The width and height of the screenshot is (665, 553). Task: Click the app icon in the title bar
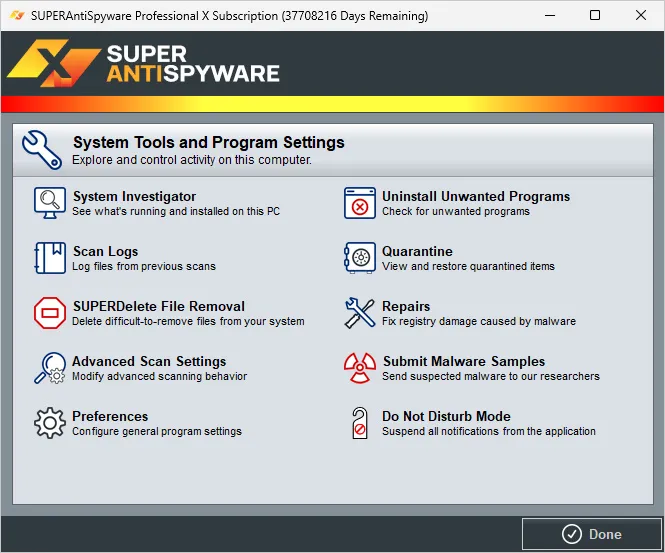17,16
